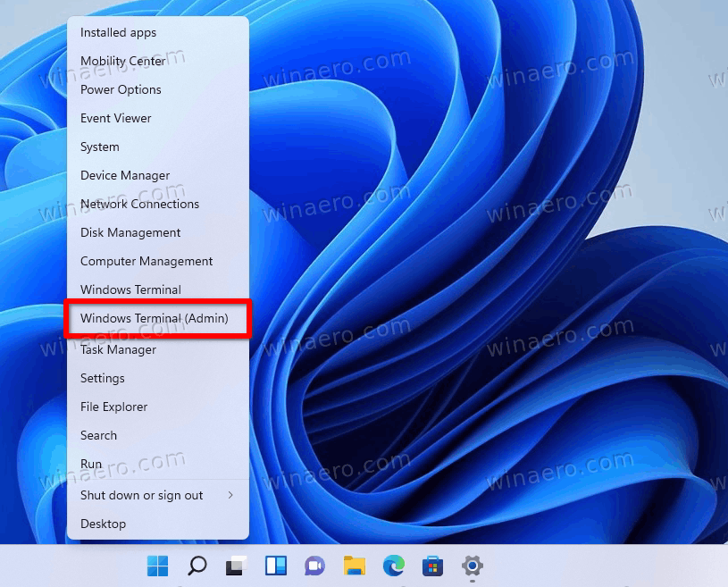Image resolution: width=728 pixels, height=587 pixels.
Task: Select Network Connections menu item
Action: coord(158,204)
